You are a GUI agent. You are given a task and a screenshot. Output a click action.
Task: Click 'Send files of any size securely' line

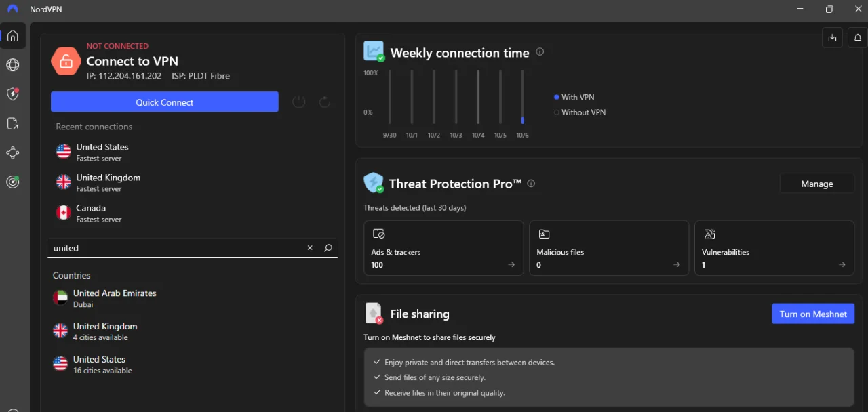tap(435, 377)
